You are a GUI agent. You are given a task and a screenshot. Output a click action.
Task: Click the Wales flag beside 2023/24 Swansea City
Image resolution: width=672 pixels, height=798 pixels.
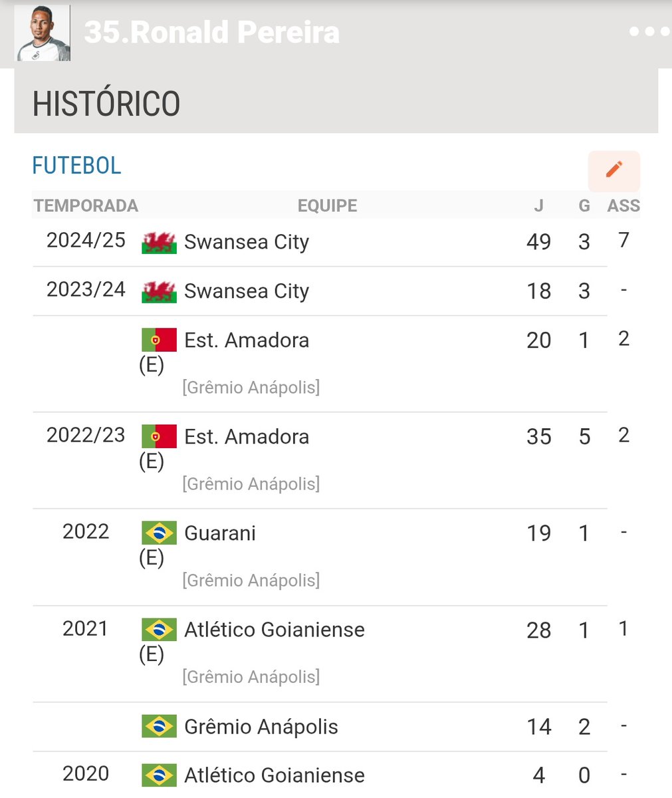[159, 292]
